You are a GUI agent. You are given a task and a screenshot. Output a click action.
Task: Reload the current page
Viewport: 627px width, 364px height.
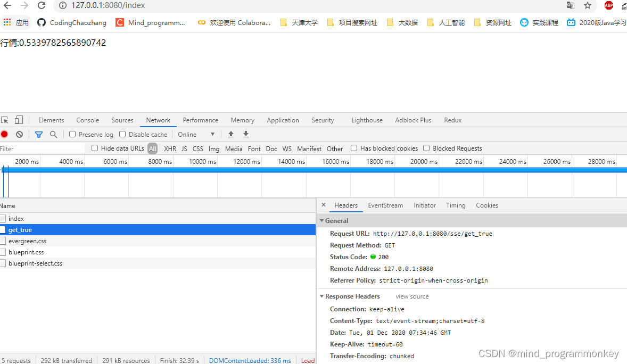point(42,6)
